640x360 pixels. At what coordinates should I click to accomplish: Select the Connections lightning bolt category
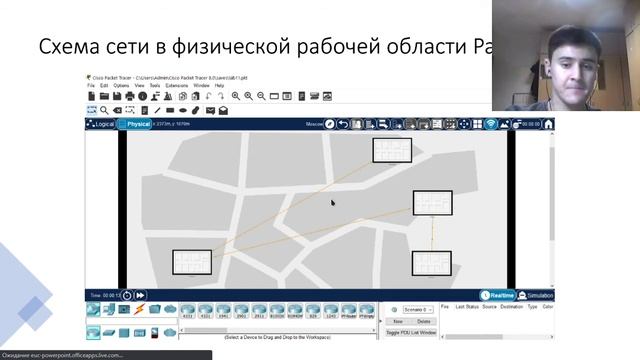coord(140,309)
